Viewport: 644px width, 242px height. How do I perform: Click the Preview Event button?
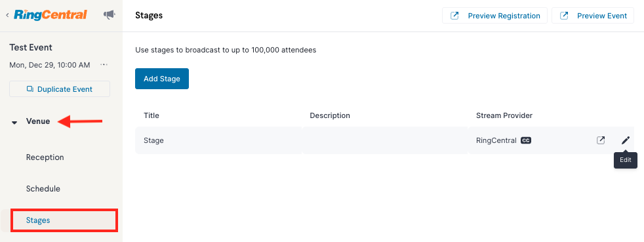[x=593, y=16]
